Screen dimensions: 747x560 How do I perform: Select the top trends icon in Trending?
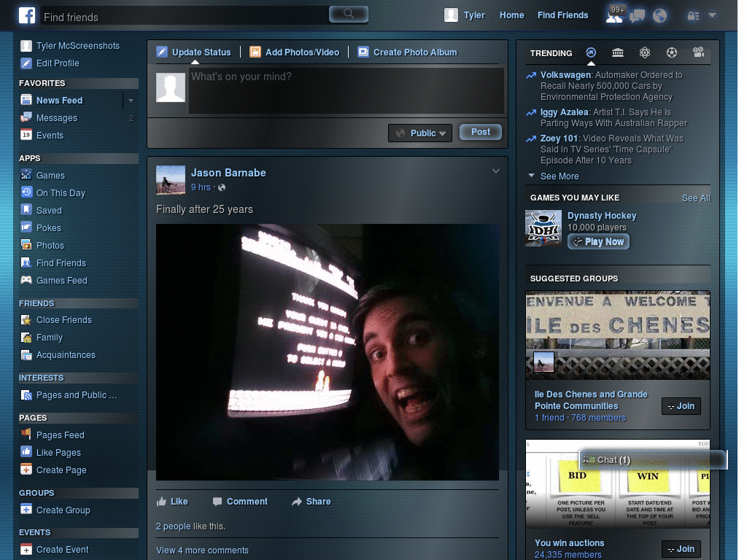tap(591, 52)
